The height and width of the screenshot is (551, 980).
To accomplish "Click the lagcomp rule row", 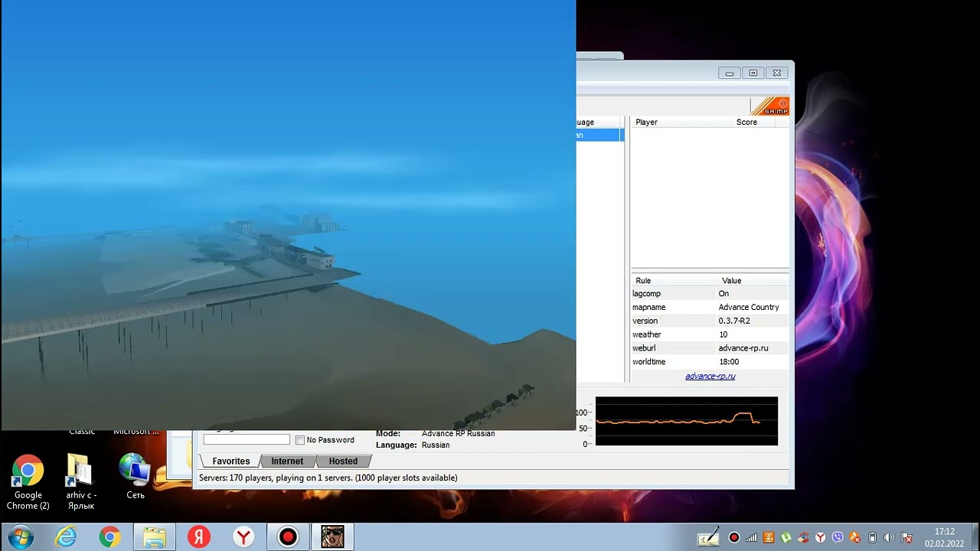I will pos(710,293).
